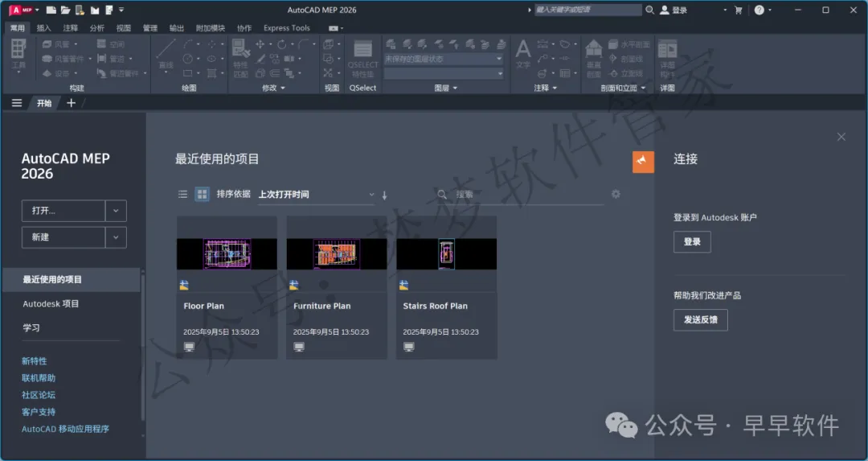
Task: Select the 文字 text tool
Action: [523, 54]
